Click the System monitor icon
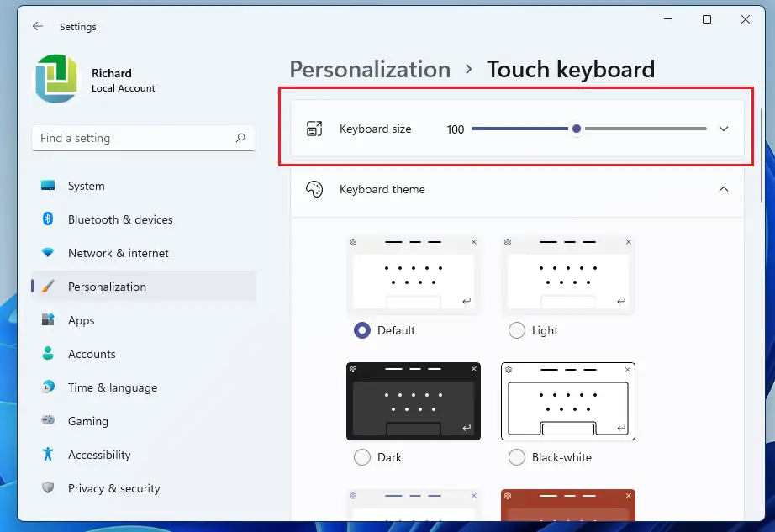775x532 pixels. 48,185
